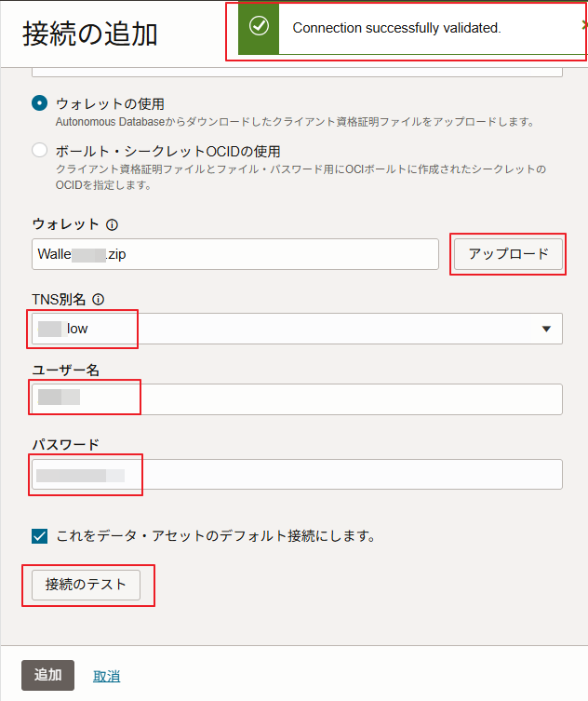Click the 追加 button
This screenshot has height=701, width=588.
click(47, 675)
